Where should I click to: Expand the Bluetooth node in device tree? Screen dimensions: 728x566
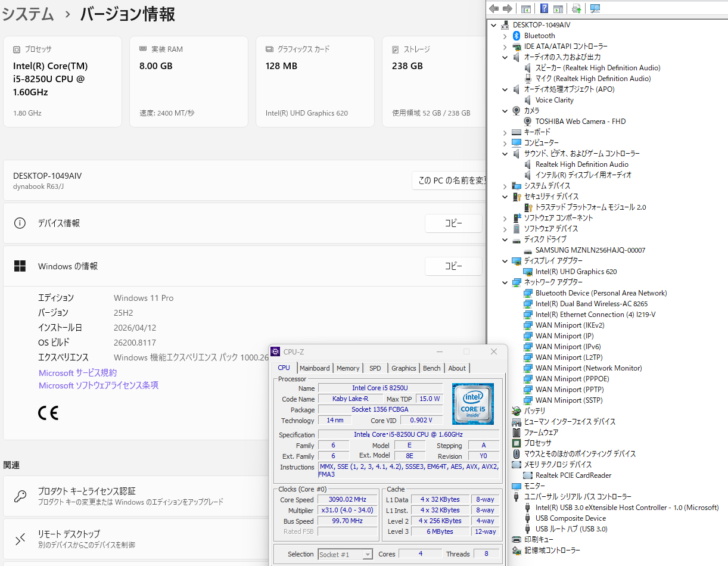pyautogui.click(x=505, y=36)
